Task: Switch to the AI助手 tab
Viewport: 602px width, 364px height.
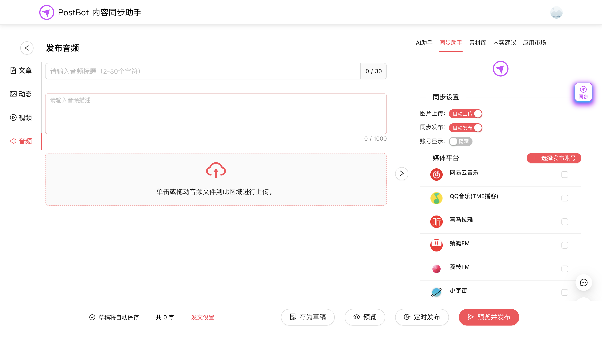Action: [x=424, y=43]
